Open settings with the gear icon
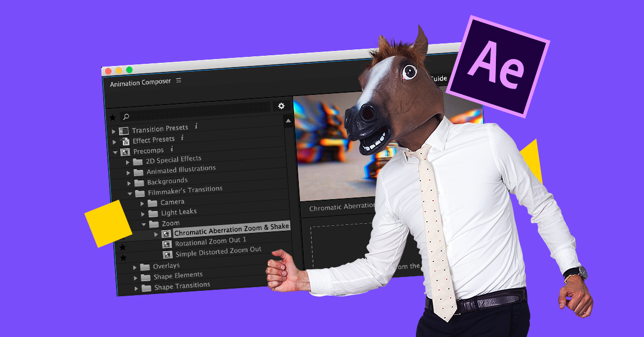The width and height of the screenshot is (644, 337). point(281,106)
